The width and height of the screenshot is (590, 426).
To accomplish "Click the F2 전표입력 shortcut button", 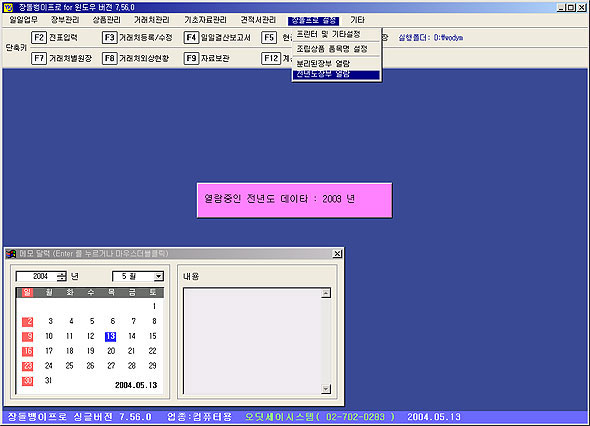I will click(55, 38).
